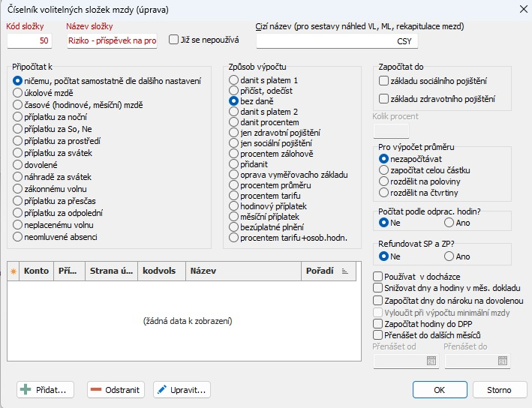Viewport: 532px width, 408px height.
Task: Click the calendar icon for Přenášet od
Action: coord(431,361)
